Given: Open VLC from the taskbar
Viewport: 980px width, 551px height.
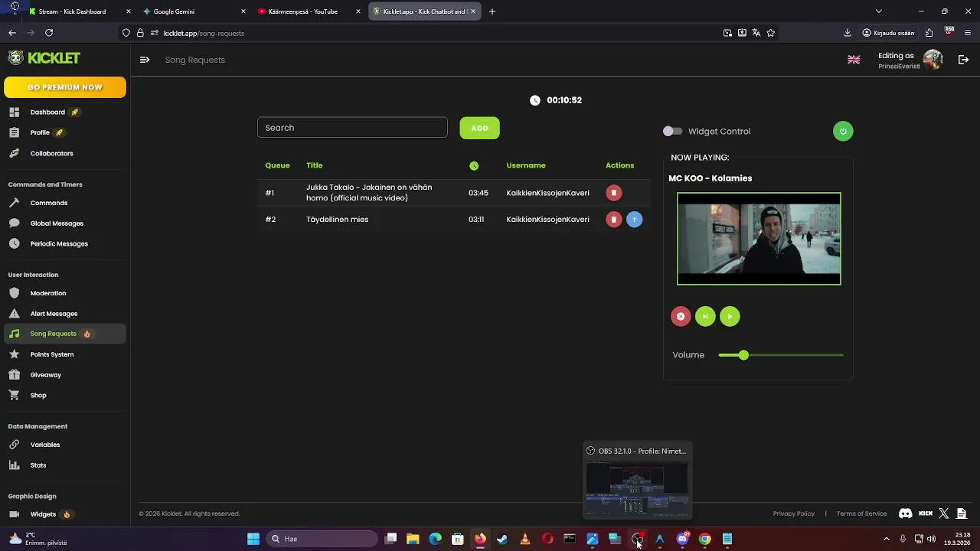Looking at the screenshot, I should point(524,539).
